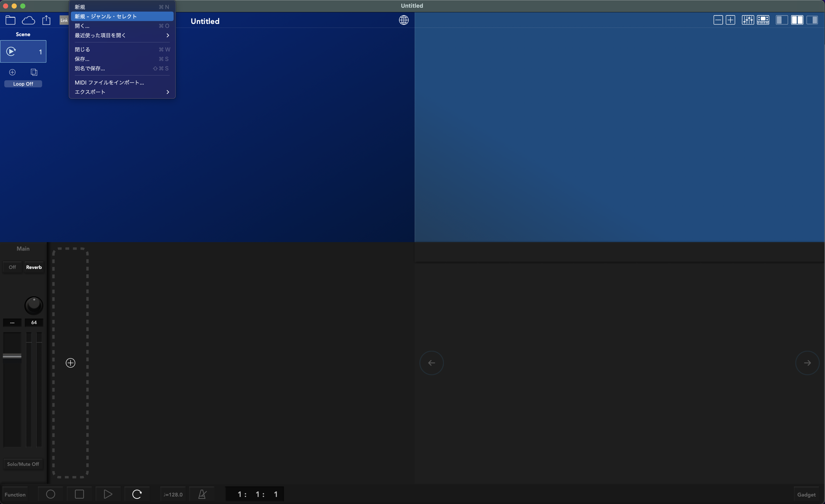Click the record button in transport
The height and width of the screenshot is (504, 825).
[x=50, y=494]
